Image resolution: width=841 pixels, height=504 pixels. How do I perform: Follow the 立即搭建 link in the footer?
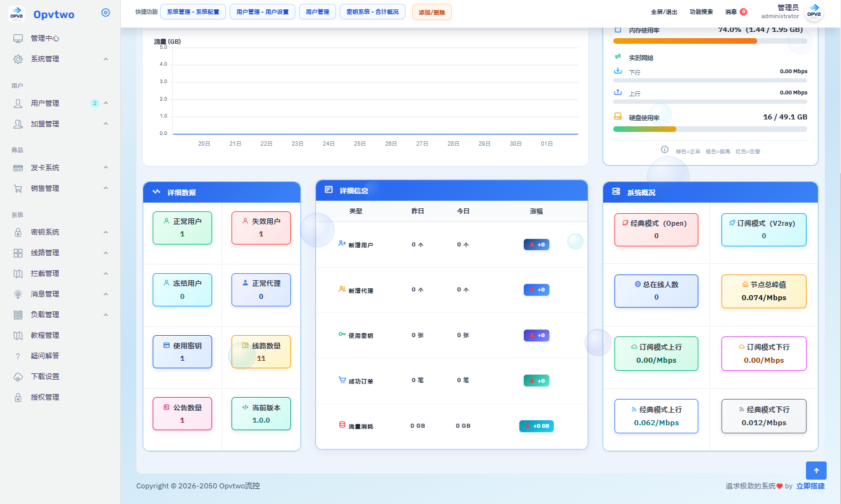[x=810, y=486]
